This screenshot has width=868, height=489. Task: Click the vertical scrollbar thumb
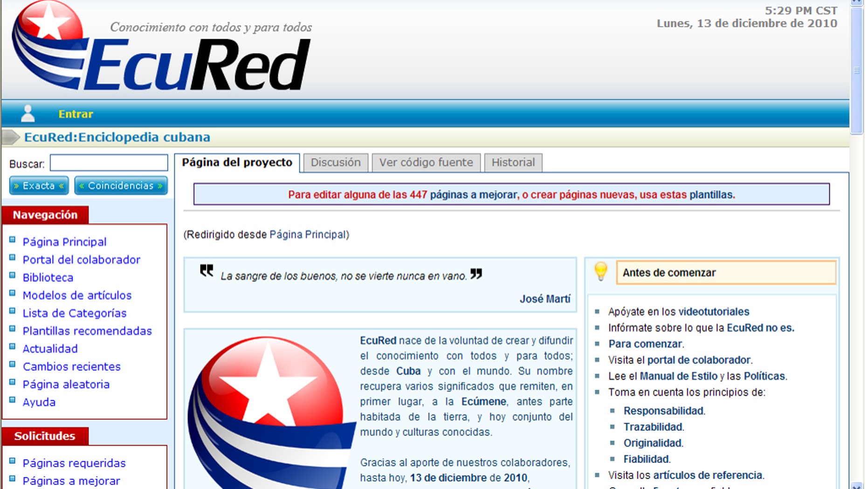coord(856,70)
